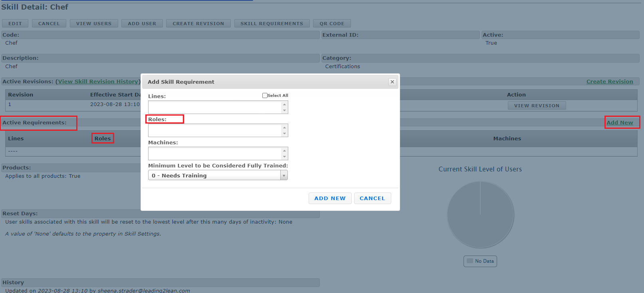Click the Machines list scroll-down arrow

click(x=284, y=157)
